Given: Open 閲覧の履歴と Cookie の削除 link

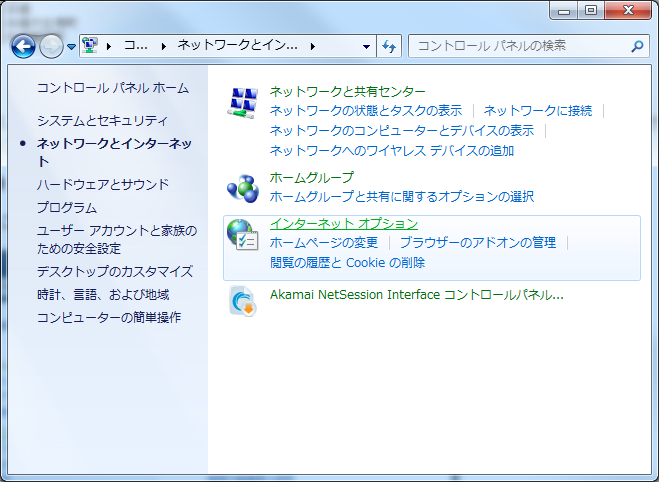Looking at the screenshot, I should [347, 262].
